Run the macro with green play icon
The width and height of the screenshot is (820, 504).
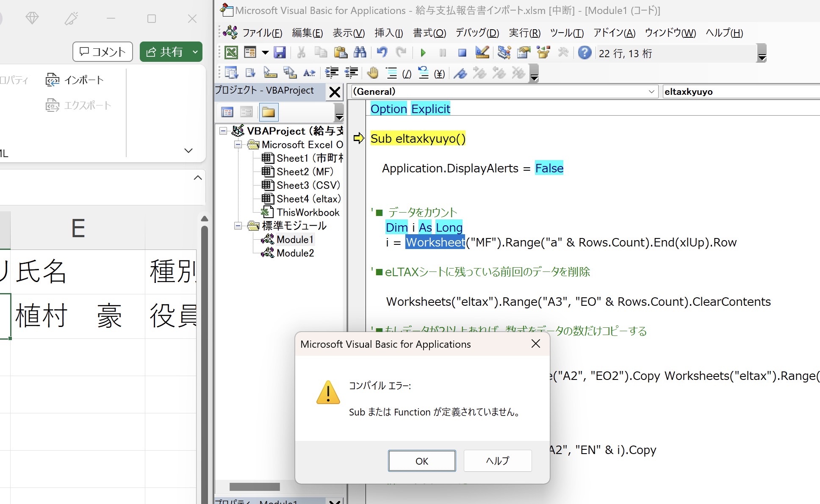click(423, 53)
